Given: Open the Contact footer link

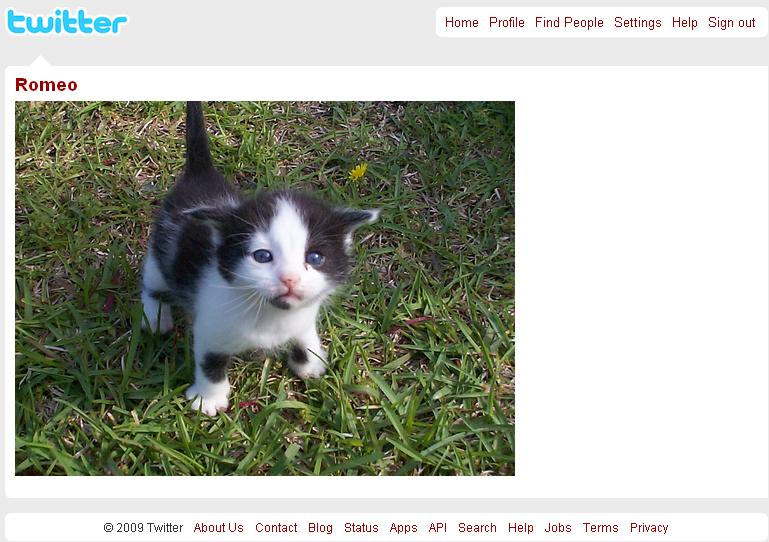Looking at the screenshot, I should (276, 528).
